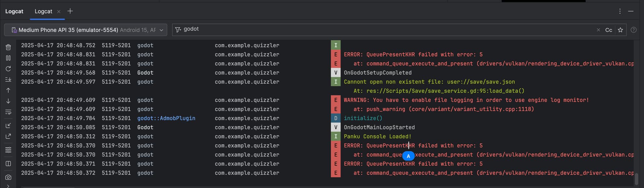Screen dimensions: 644x188
Task: Click the split panels icon
Action: point(8,163)
